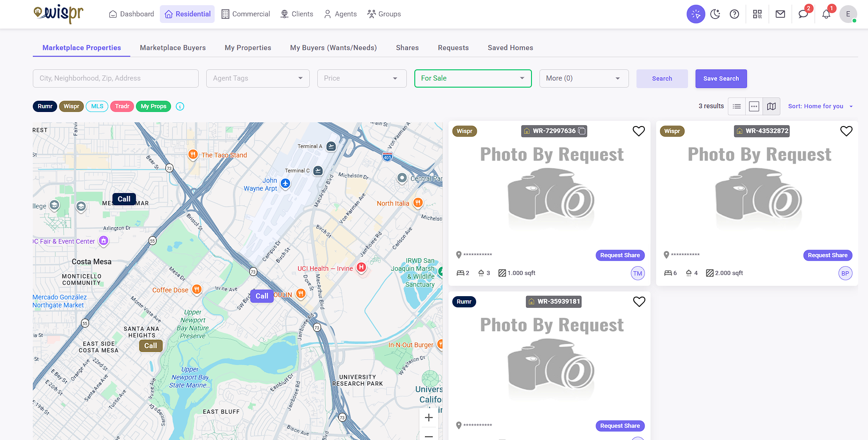Click the Search button
Image resolution: width=868 pixels, height=440 pixels.
[x=662, y=79]
